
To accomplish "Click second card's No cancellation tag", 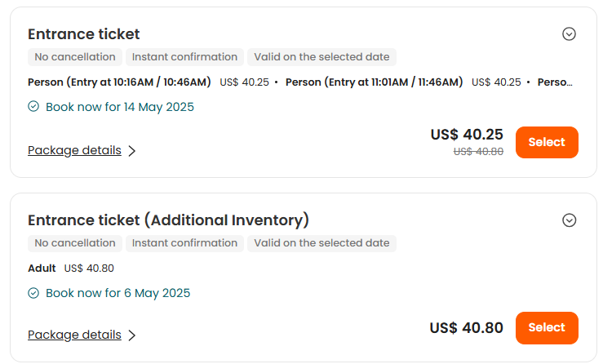I will pyautogui.click(x=75, y=243).
